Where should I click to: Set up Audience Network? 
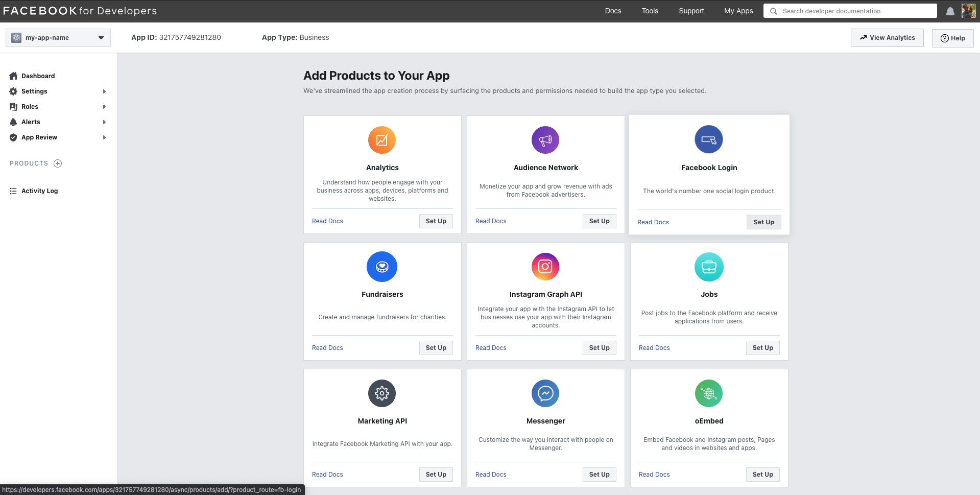(600, 221)
